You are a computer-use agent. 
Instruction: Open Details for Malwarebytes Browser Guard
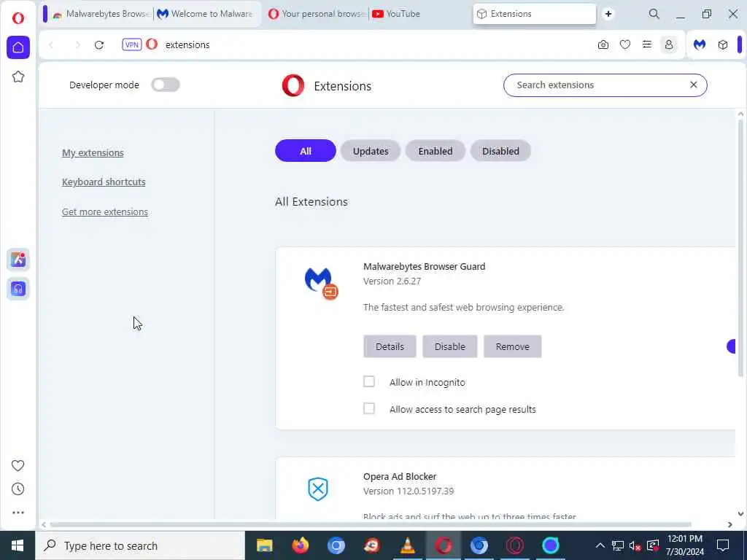pos(390,346)
